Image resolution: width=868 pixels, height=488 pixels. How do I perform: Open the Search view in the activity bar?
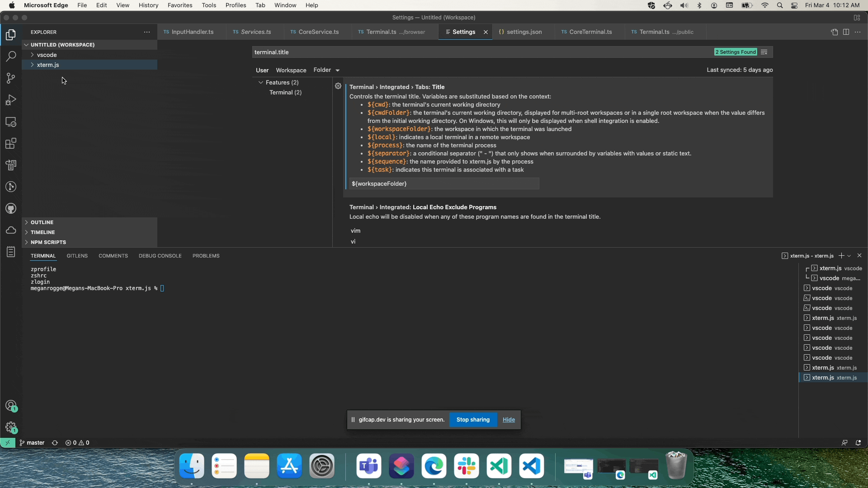click(x=11, y=56)
